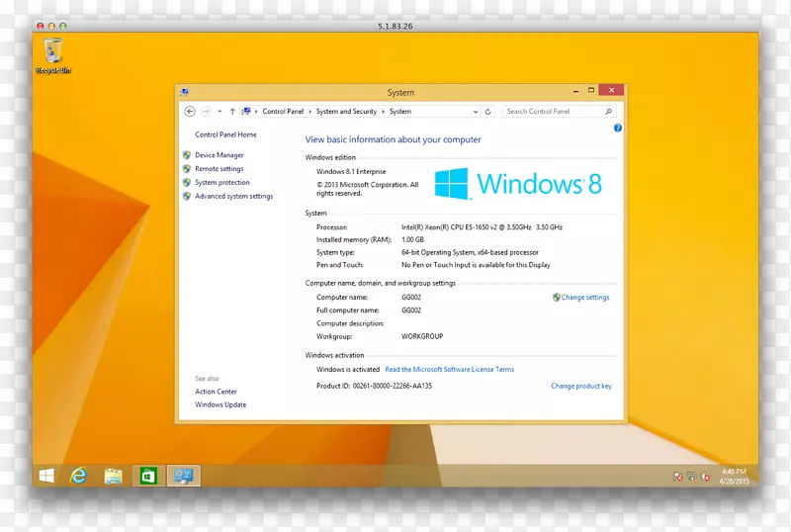Click the Windows 8 logo
This screenshot has width=791, height=532.
pos(518,183)
